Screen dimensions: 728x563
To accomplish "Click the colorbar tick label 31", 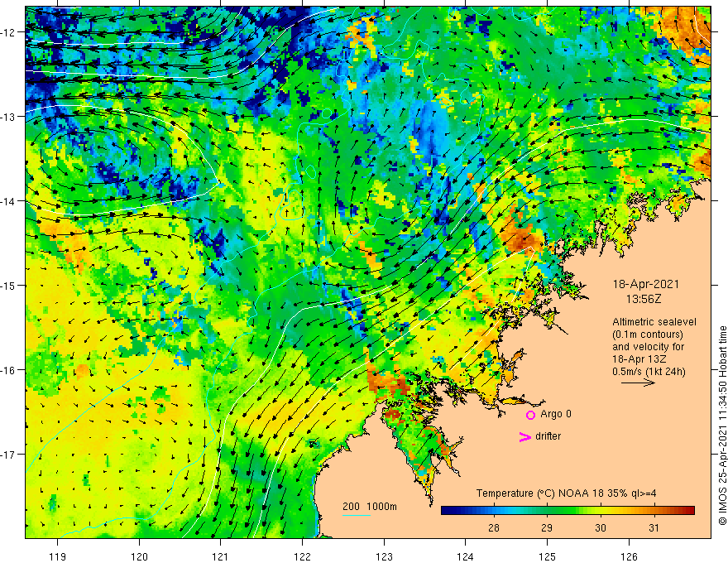I will click(x=654, y=527).
